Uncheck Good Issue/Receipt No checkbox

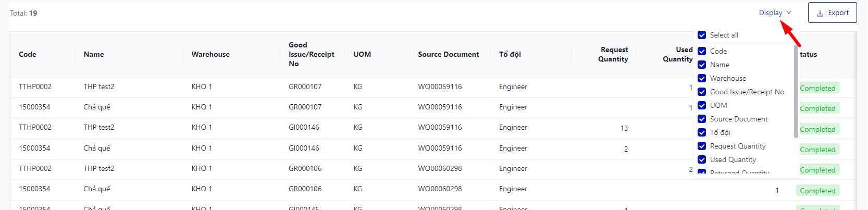click(x=702, y=92)
